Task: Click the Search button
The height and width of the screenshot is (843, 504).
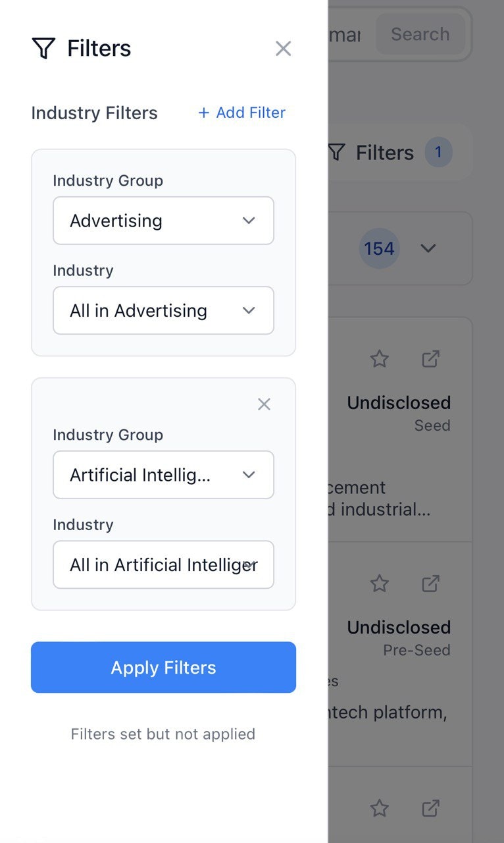Action: [420, 34]
